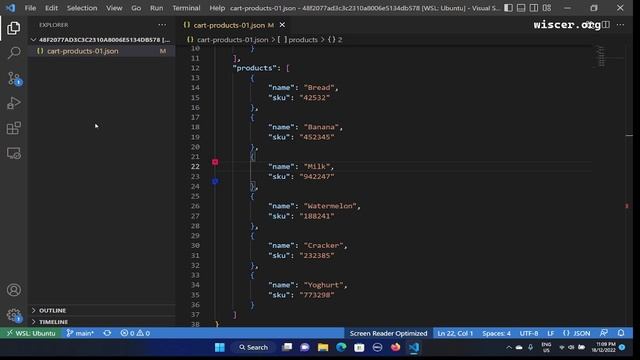
Task: Click the taskbar Search box
Action: click(x=253, y=347)
